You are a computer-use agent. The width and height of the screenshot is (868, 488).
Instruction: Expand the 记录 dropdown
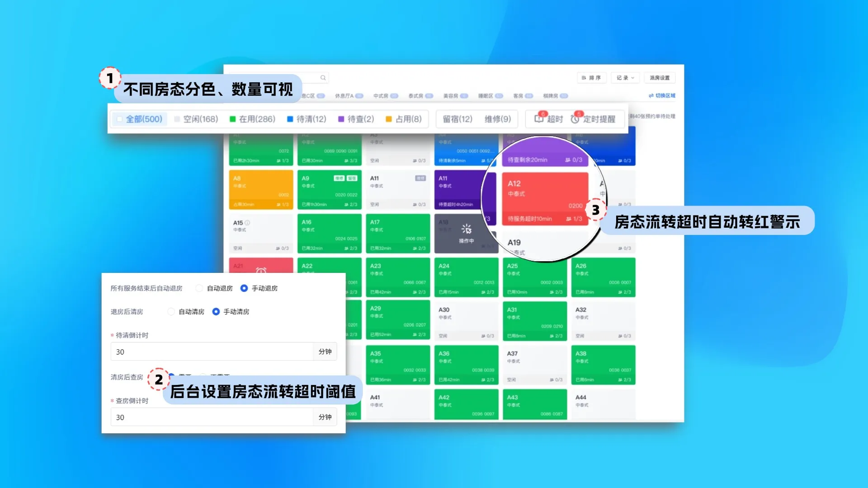point(625,78)
